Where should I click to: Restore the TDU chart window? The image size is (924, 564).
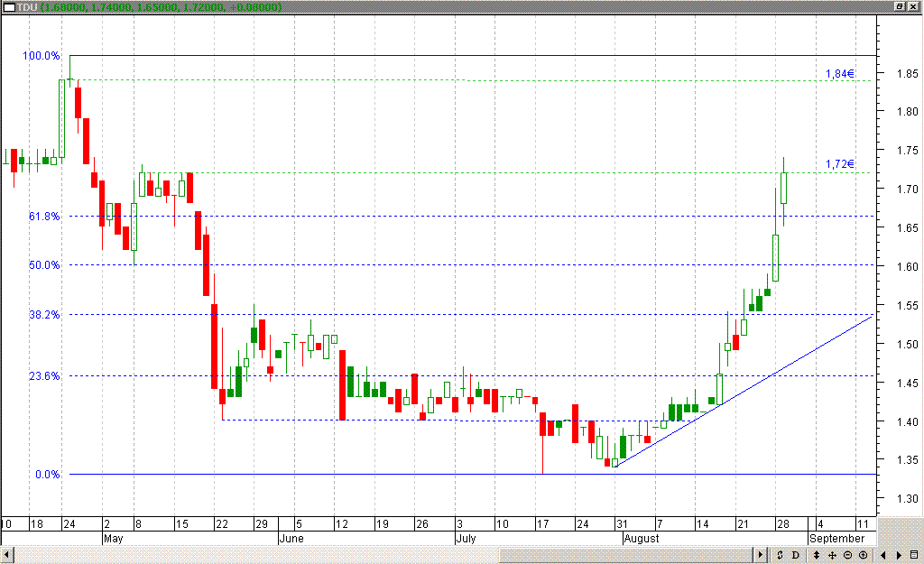pos(900,6)
